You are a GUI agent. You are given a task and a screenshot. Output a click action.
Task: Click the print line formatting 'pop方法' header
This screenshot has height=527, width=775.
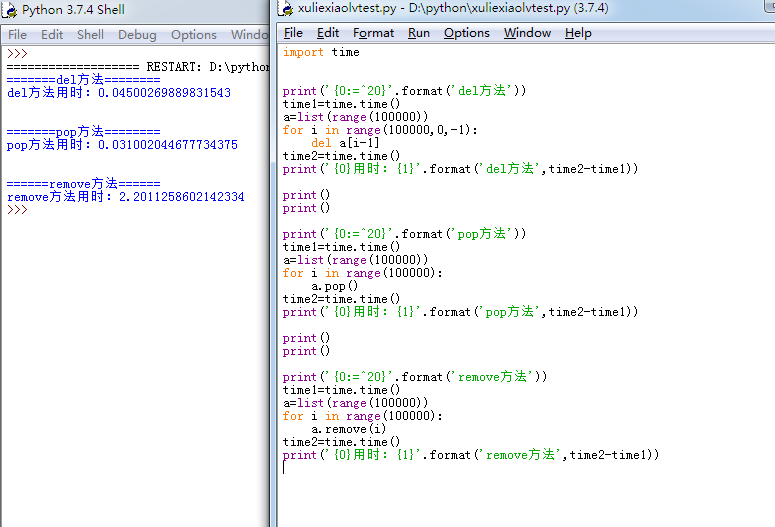(x=404, y=233)
